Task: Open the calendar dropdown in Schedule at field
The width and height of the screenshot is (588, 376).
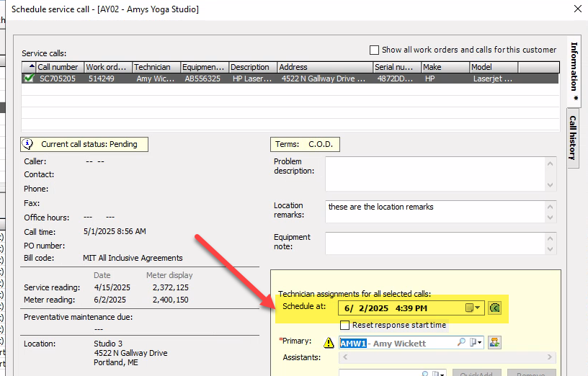Action: tap(473, 308)
